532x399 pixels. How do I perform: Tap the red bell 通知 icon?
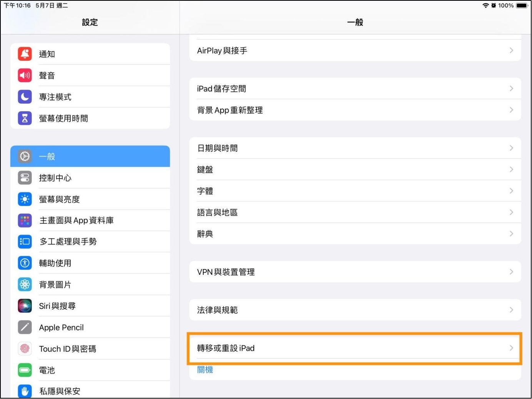(x=25, y=54)
